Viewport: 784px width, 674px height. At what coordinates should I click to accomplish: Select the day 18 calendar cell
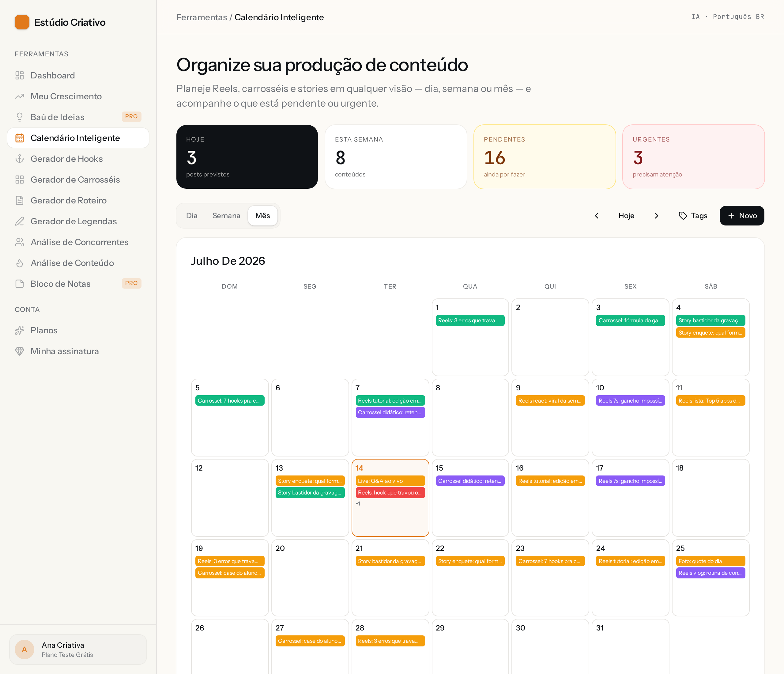pos(710,498)
